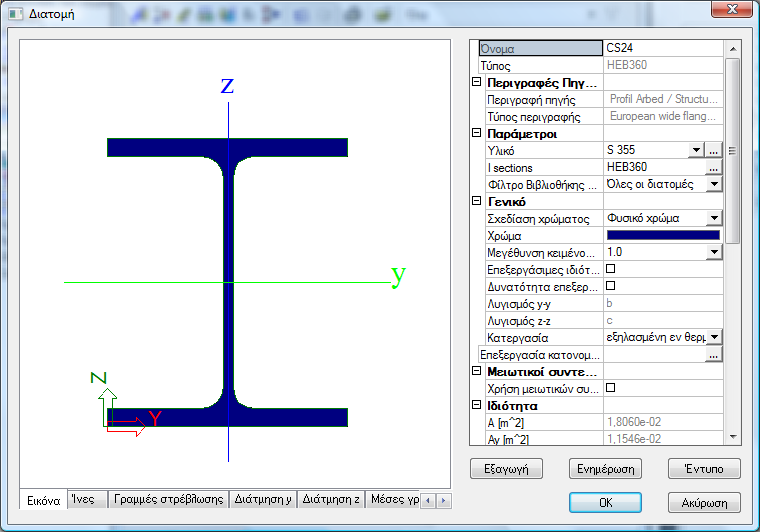
Task: Open the Υλικό material browse button
Action: pyautogui.click(x=713, y=150)
